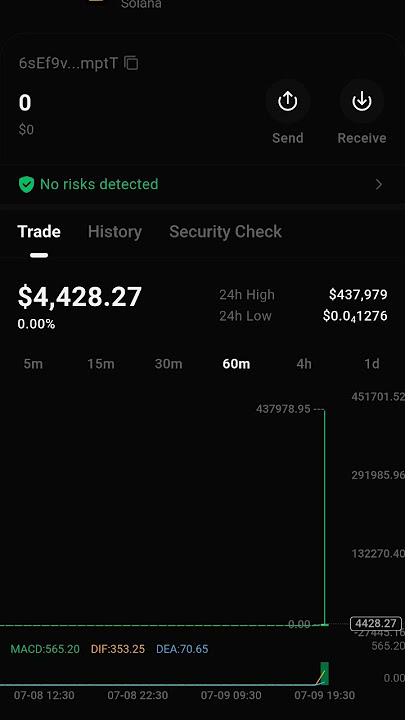
Task: Click the green MACD histogram bar
Action: tap(325, 673)
